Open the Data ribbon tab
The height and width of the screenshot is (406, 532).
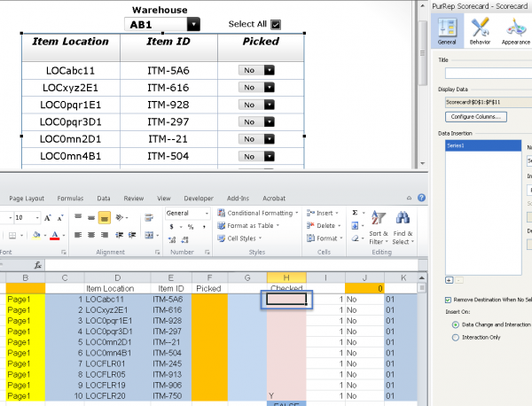click(104, 199)
